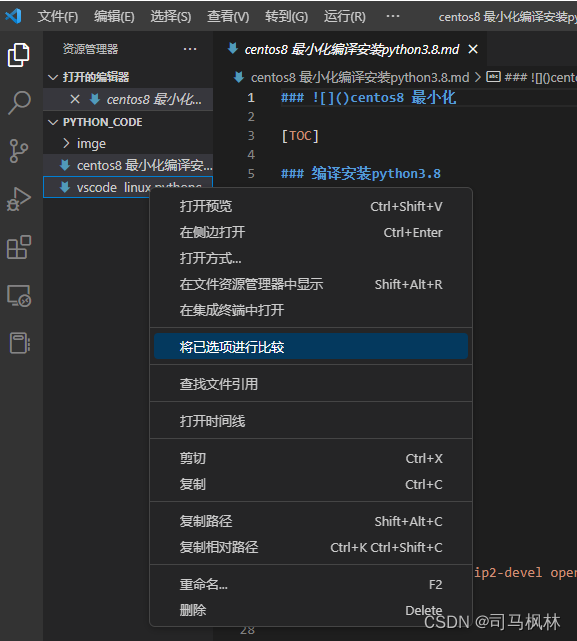
Task: Click the VS Code logo icon
Action: pos(13,16)
